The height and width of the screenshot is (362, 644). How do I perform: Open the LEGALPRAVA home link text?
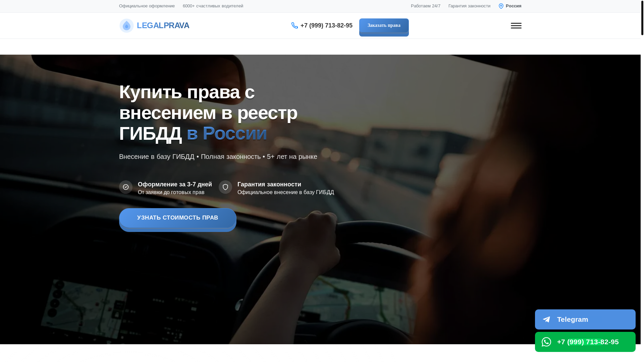coord(163,25)
